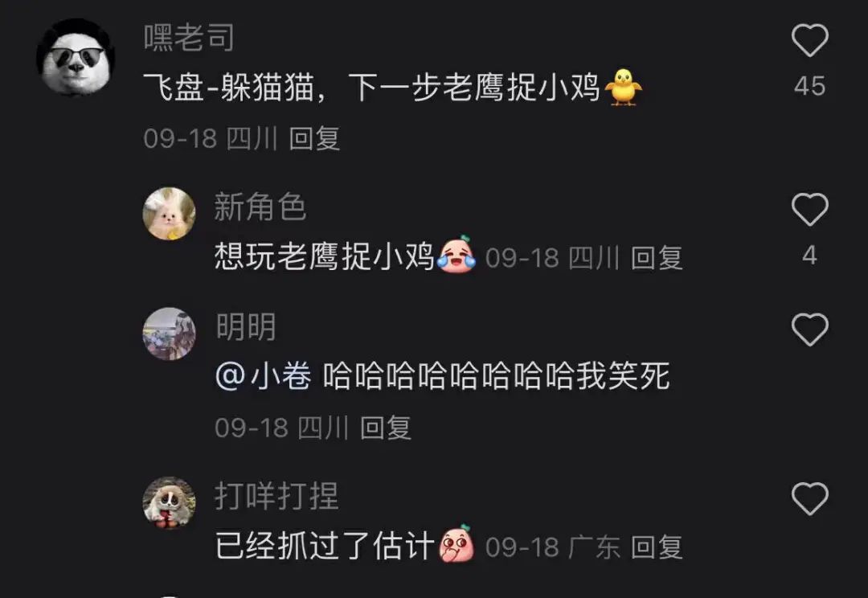Open the avatar of 打咩打捏
This screenshot has width=868, height=598.
[170, 503]
